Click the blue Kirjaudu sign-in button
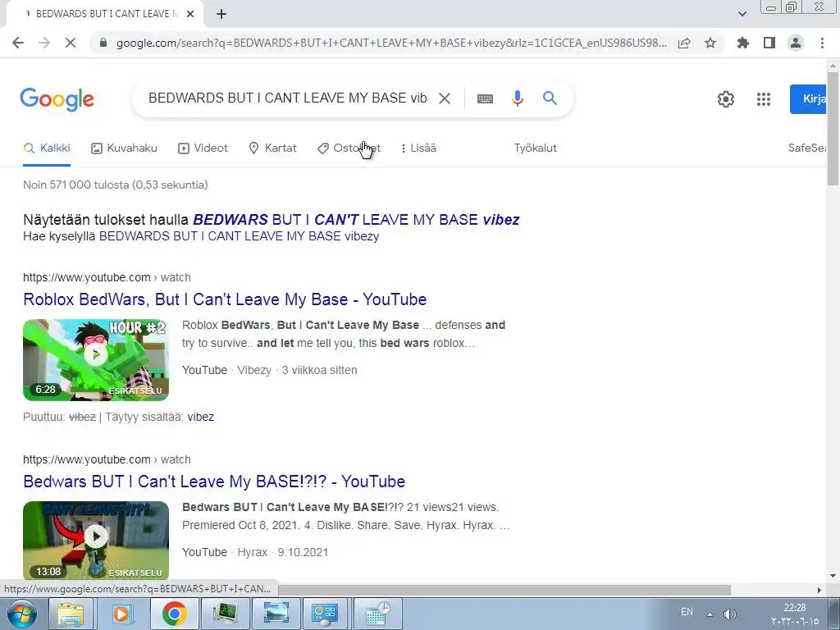Screen dimensions: 840x630 (x=808, y=99)
